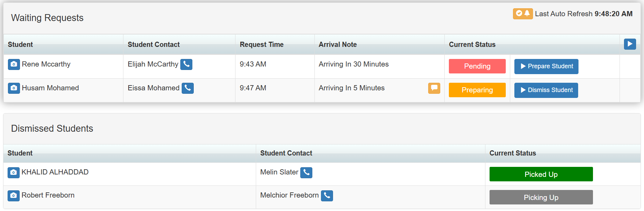This screenshot has height=211, width=644.
Task: Click the Arrival Note column header
Action: [x=338, y=44]
